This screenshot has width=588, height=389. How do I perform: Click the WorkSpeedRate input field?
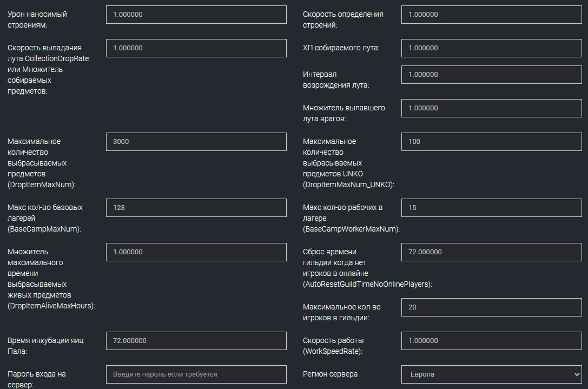click(491, 341)
